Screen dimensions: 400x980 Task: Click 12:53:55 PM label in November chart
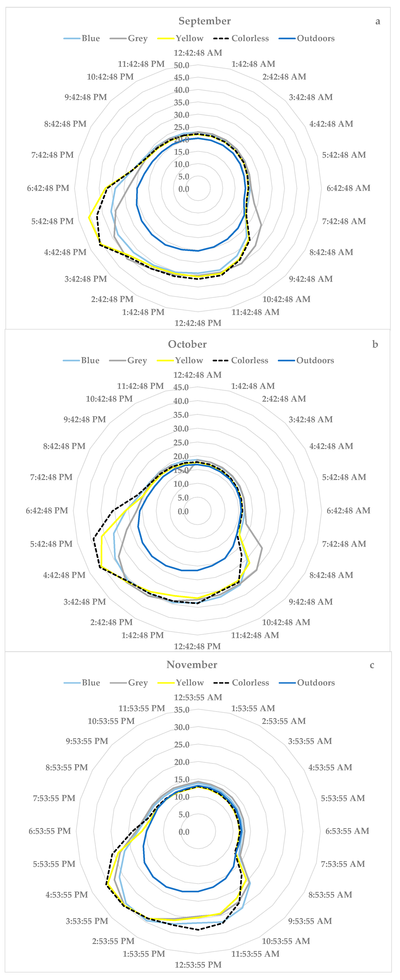pos(198,964)
